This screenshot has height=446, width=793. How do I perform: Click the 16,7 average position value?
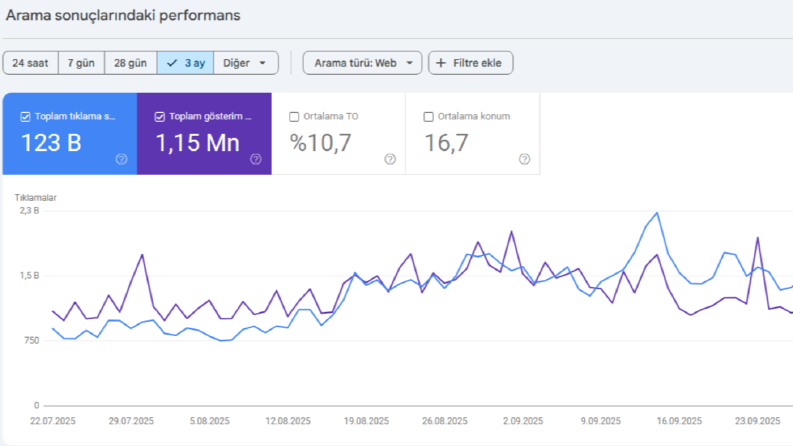click(x=446, y=143)
